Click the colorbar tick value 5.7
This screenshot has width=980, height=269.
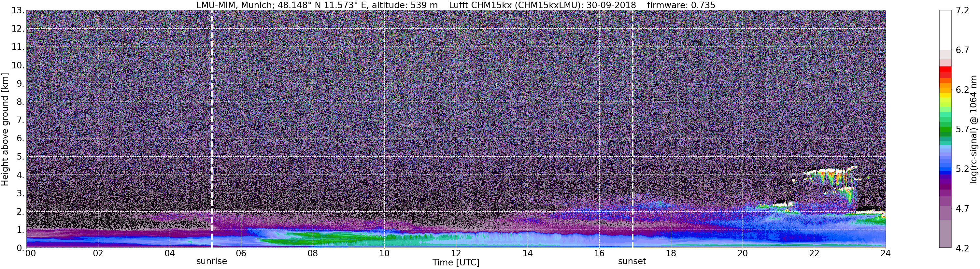click(x=962, y=129)
